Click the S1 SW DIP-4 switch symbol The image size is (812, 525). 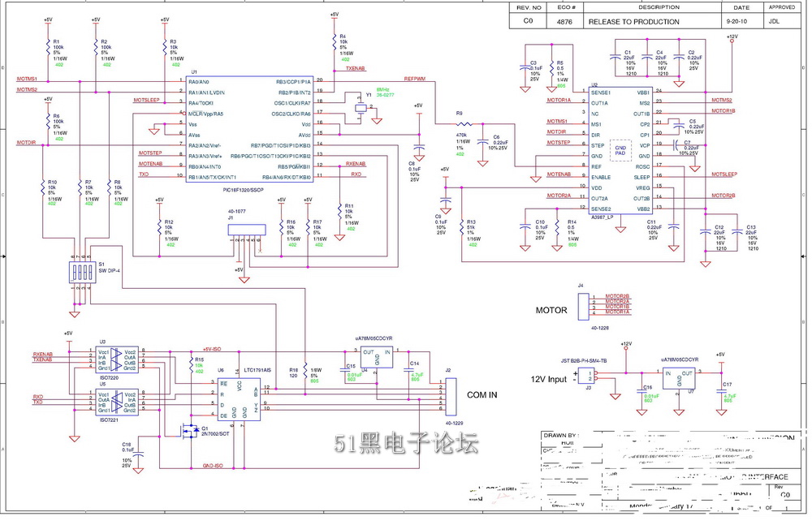click(80, 272)
